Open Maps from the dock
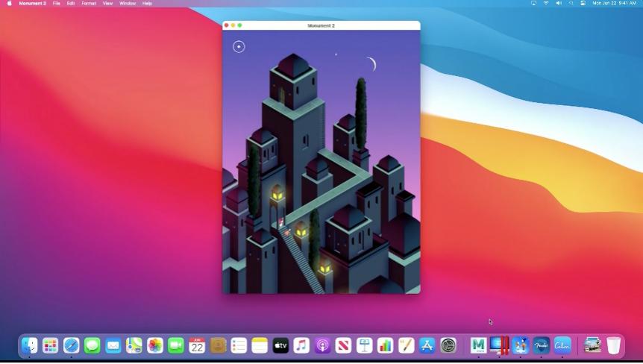643x364 pixels. click(x=134, y=345)
